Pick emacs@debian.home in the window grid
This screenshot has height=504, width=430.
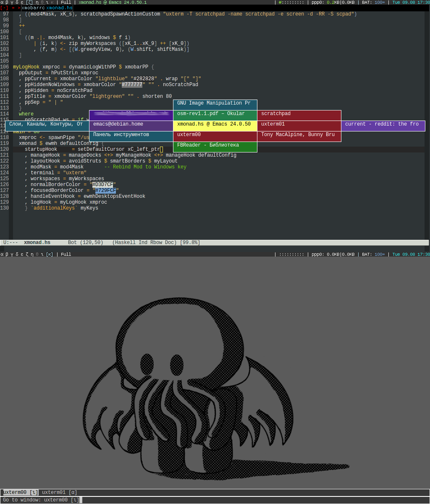point(131,126)
